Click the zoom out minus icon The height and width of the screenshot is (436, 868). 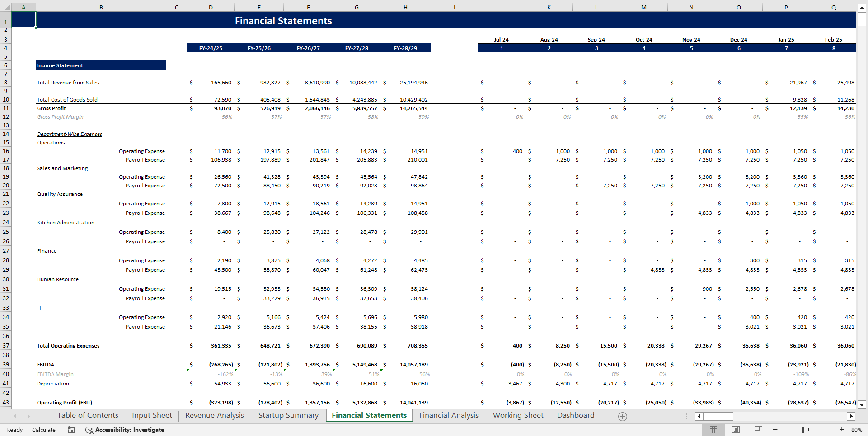tap(774, 430)
